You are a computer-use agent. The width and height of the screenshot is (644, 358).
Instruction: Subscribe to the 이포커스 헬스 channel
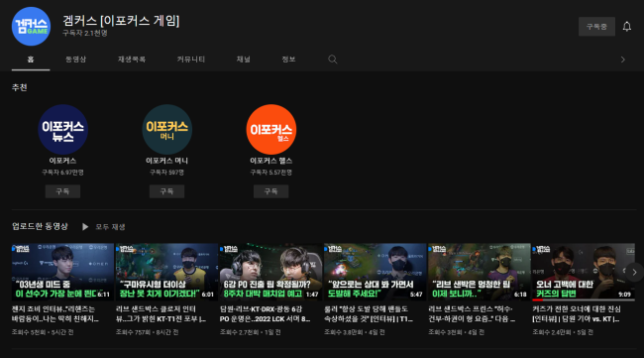(x=271, y=191)
